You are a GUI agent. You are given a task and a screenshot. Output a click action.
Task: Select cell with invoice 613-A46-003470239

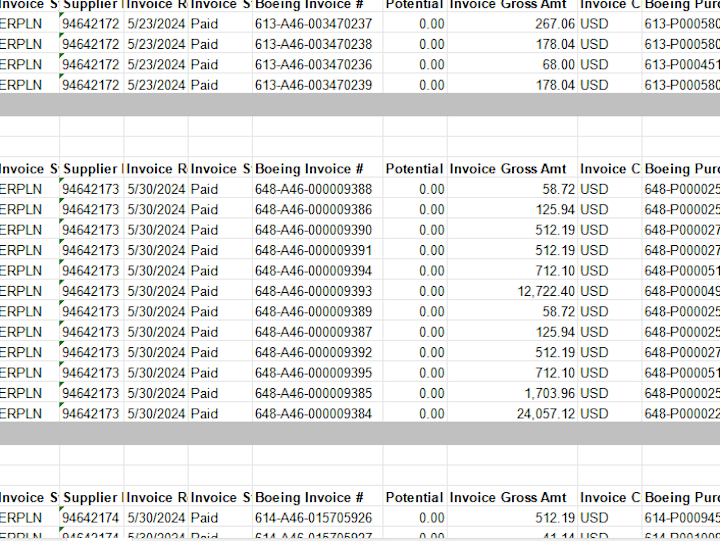pos(317,85)
